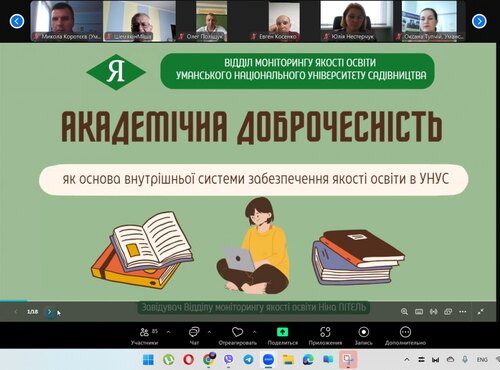The width and height of the screenshot is (500, 370).
Task: Open the Участники participants panel
Action: pyautogui.click(x=145, y=336)
